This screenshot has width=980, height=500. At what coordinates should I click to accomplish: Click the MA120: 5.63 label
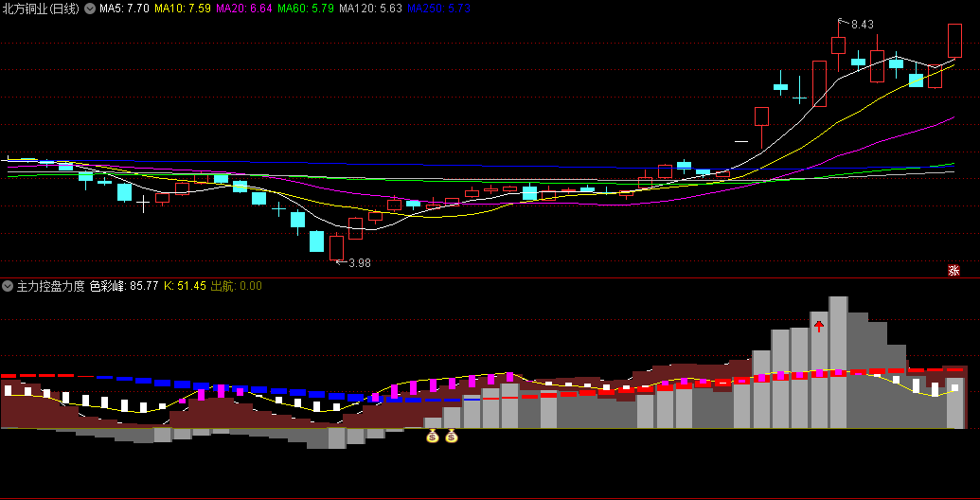tap(370, 9)
